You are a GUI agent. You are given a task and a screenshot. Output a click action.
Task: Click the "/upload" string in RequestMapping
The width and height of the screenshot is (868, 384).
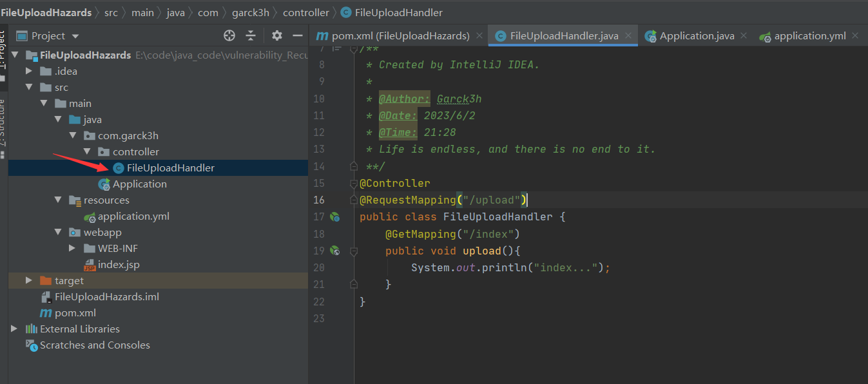[x=492, y=200]
